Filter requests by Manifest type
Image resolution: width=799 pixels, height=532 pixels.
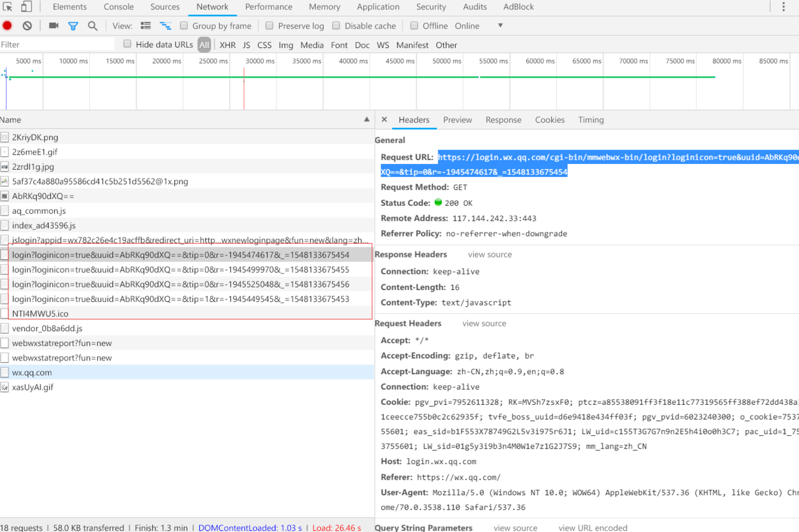pyautogui.click(x=413, y=45)
